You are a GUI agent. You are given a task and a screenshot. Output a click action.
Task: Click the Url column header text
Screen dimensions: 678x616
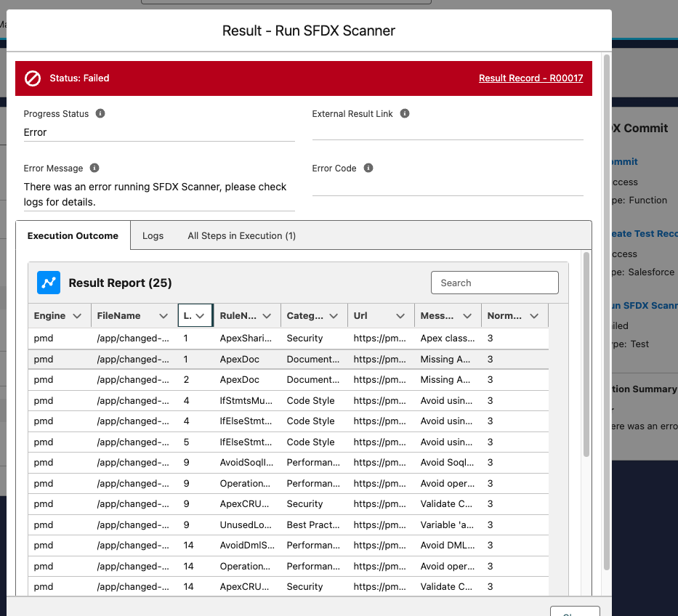[x=360, y=316]
